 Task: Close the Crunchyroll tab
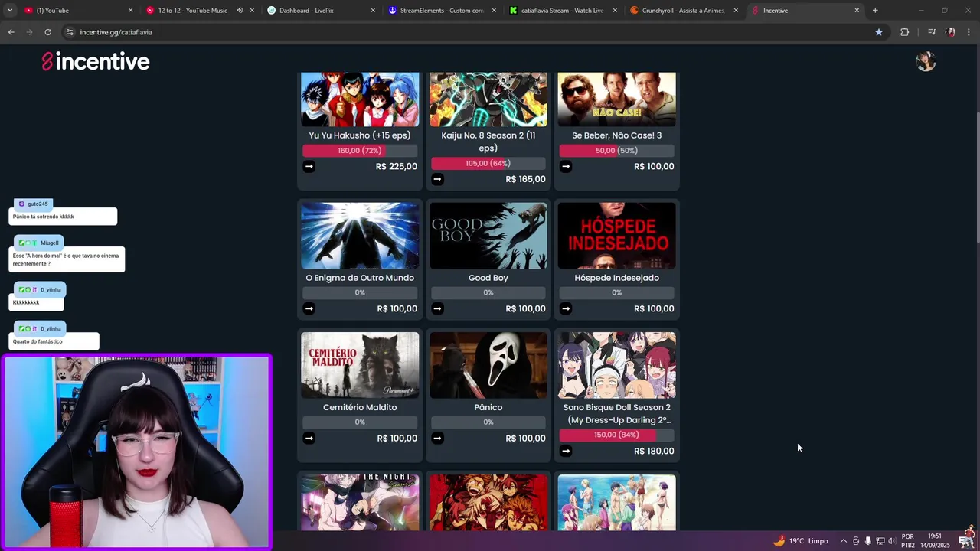[x=736, y=11]
